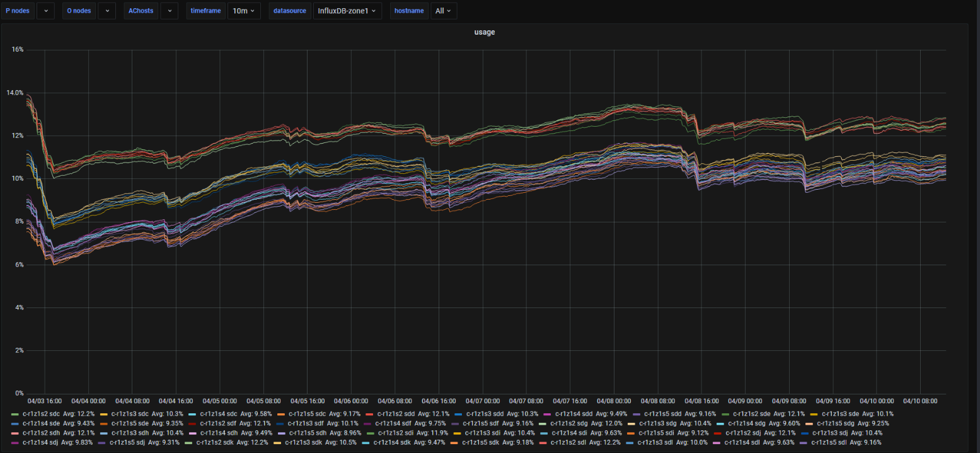
Task: Expand the O nodes dropdown arrow
Action: 107,11
